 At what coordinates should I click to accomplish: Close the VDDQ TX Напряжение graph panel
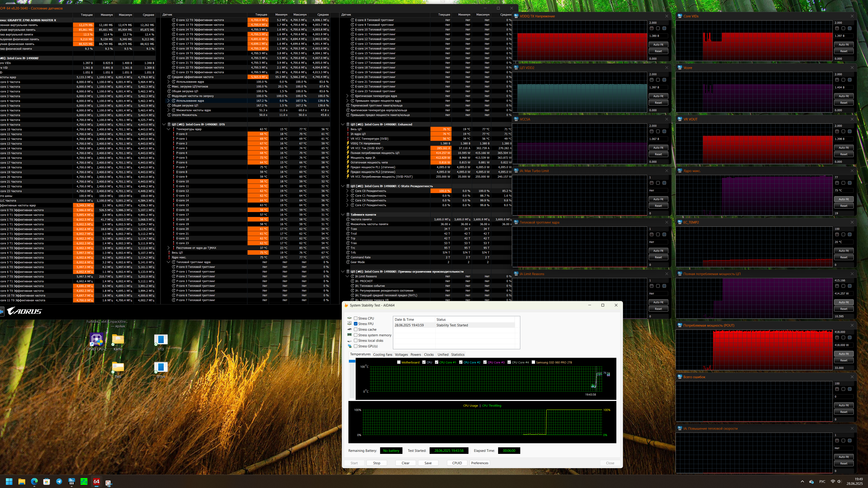667,16
